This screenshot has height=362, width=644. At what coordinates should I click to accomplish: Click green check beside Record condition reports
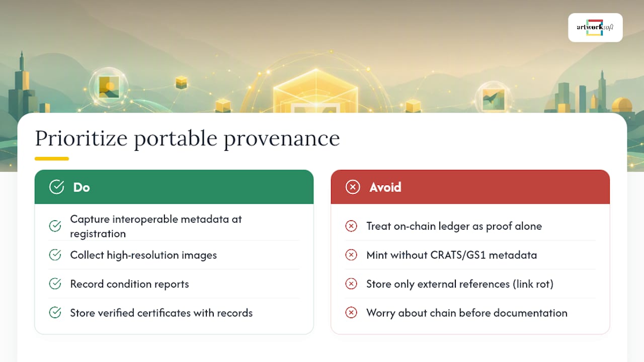pyautogui.click(x=55, y=284)
